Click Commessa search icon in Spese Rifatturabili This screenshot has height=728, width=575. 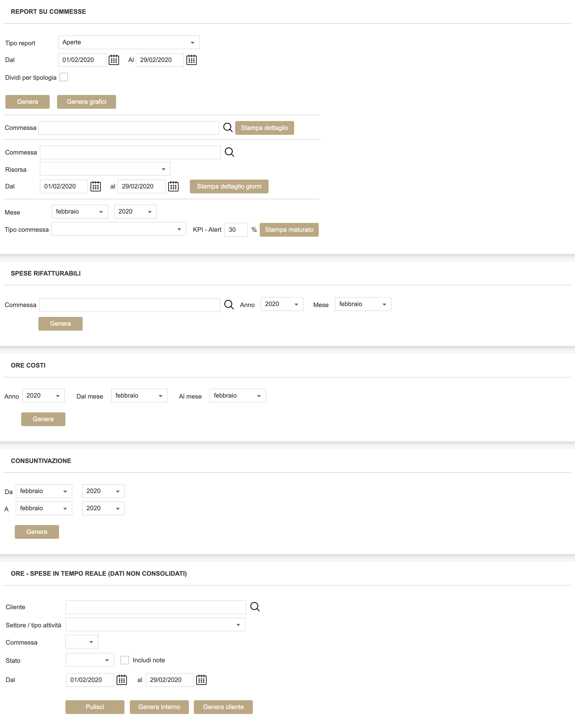click(229, 305)
